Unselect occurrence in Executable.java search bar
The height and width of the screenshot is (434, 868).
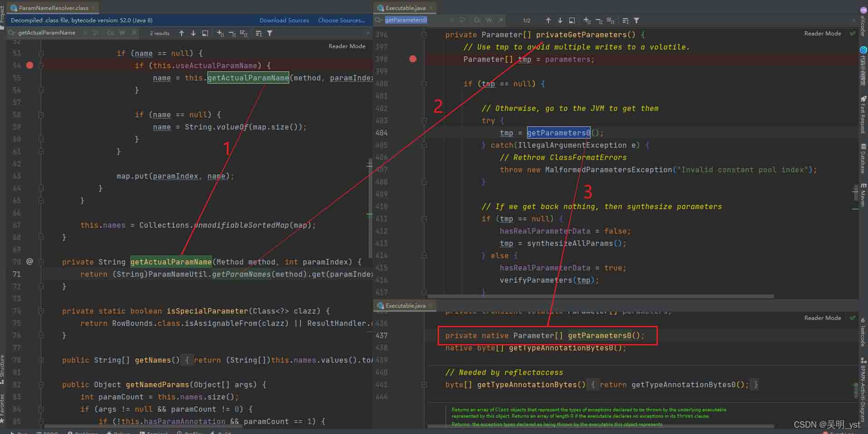point(599,20)
